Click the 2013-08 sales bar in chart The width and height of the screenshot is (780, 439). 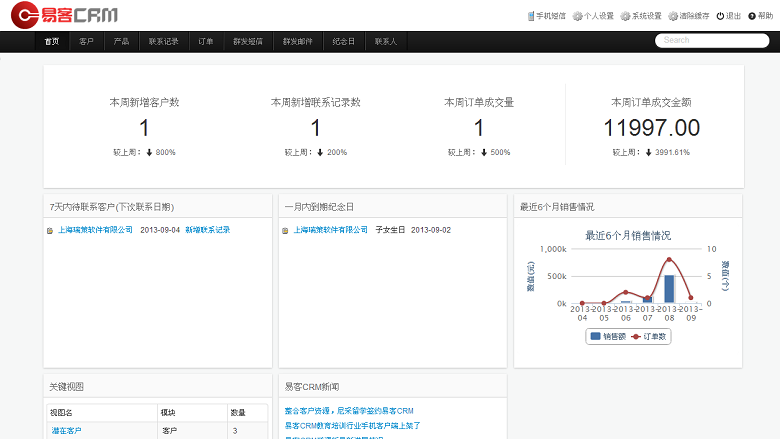point(669,289)
